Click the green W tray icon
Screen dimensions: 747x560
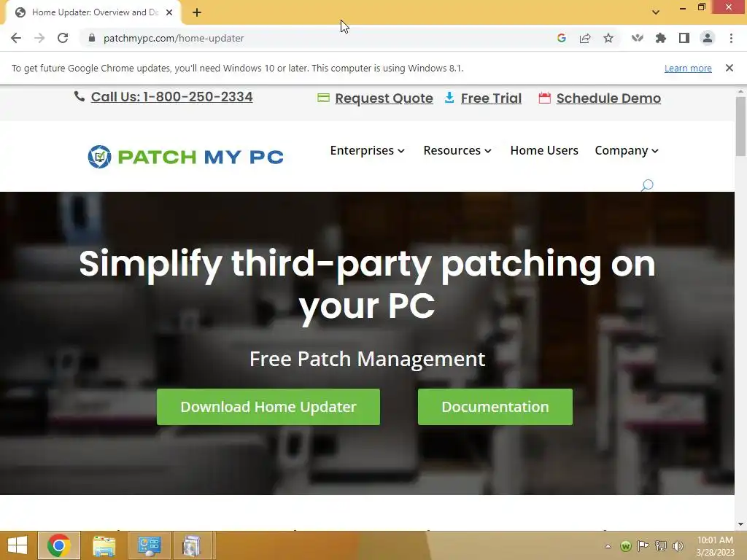click(x=626, y=546)
